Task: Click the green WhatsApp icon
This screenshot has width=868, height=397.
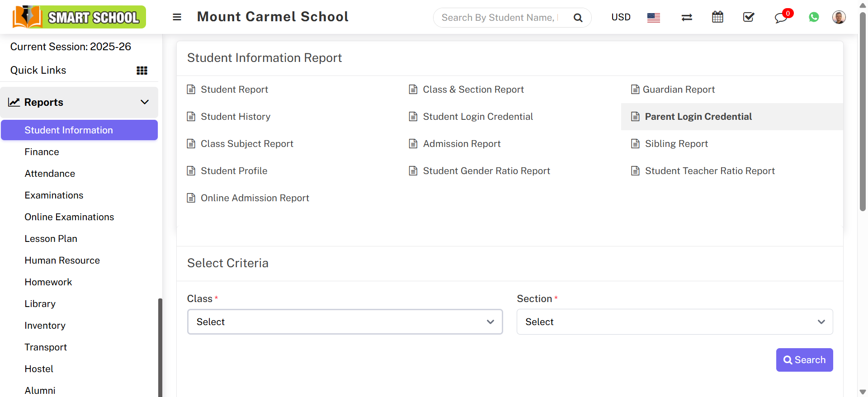Action: click(814, 17)
